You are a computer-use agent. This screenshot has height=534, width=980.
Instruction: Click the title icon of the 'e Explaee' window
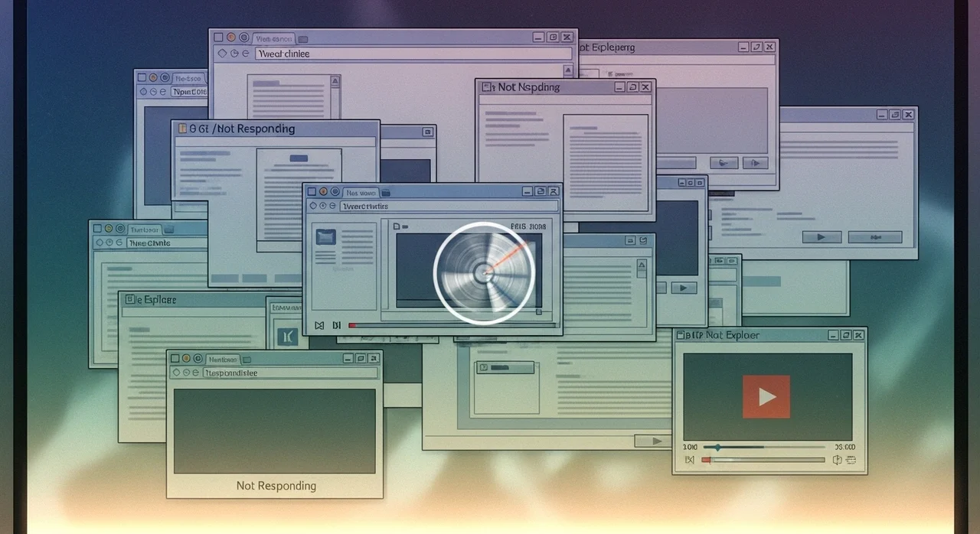click(130, 300)
